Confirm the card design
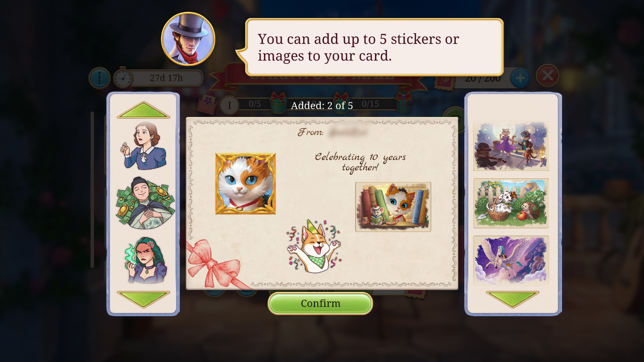Viewport: 644px width, 362px height. [x=320, y=303]
